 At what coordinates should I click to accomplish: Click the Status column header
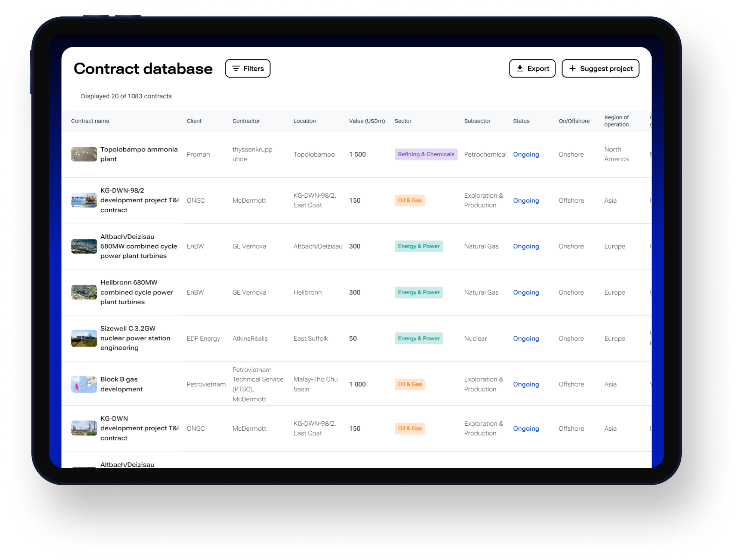pos(521,121)
